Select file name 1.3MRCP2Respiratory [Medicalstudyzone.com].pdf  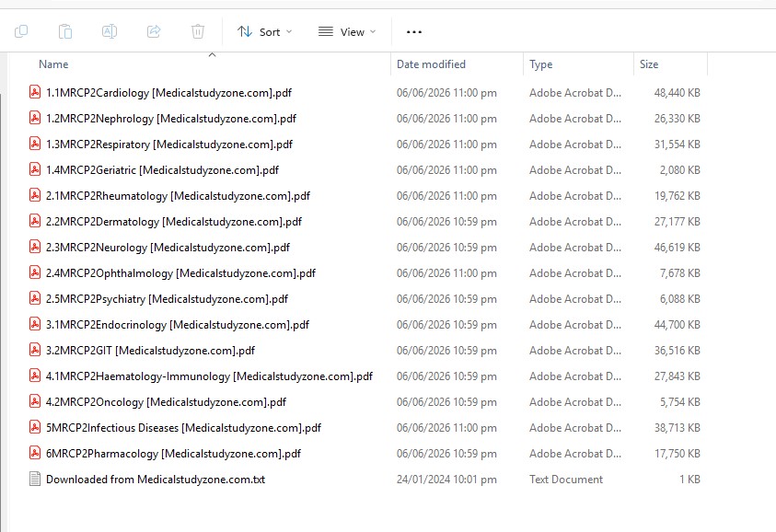click(x=169, y=145)
